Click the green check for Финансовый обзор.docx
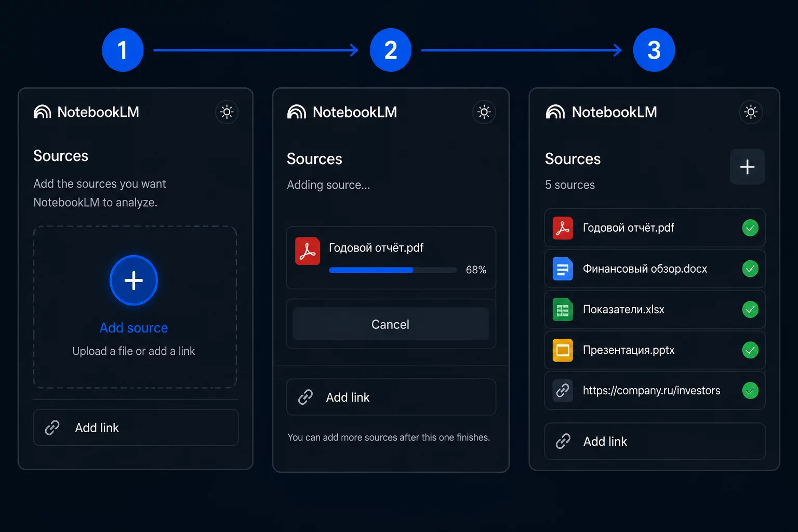 [750, 269]
